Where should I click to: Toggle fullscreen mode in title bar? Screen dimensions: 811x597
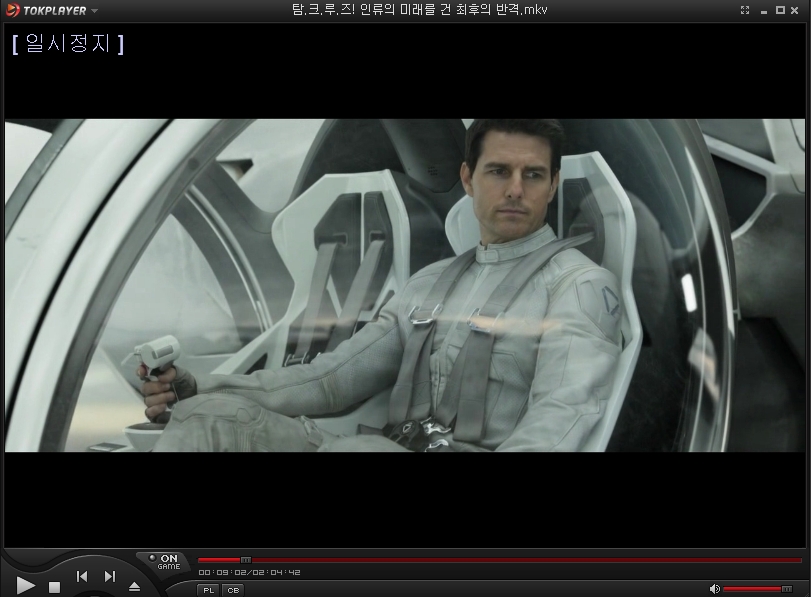(x=745, y=10)
